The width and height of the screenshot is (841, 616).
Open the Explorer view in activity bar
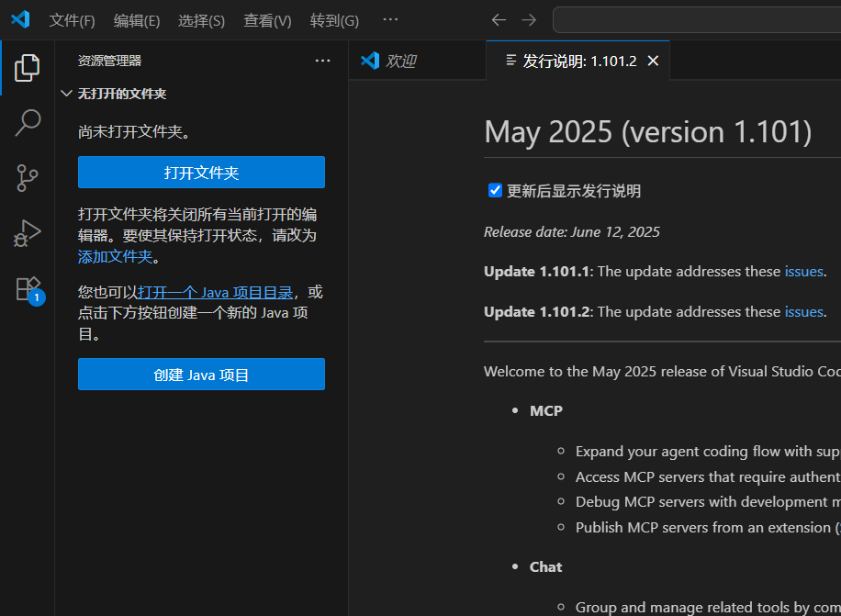pyautogui.click(x=28, y=68)
